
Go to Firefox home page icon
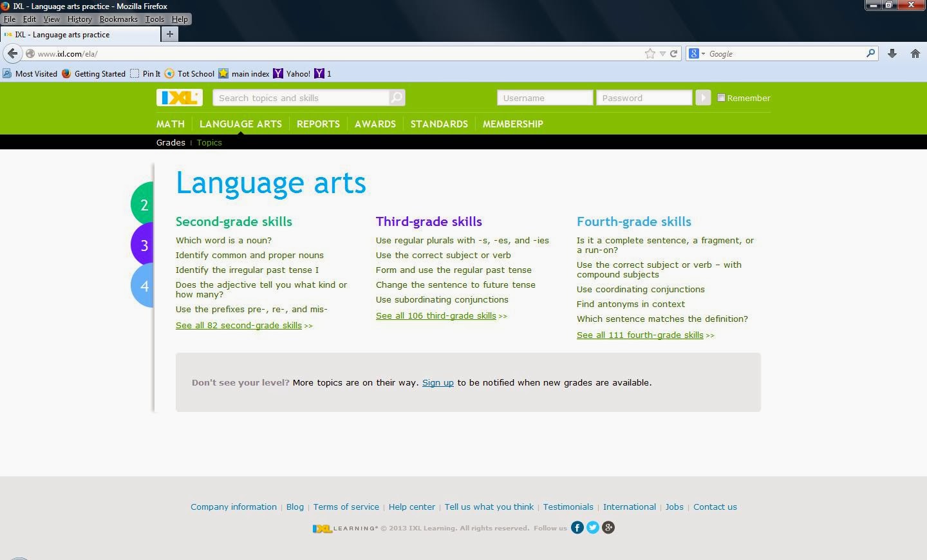pos(915,54)
